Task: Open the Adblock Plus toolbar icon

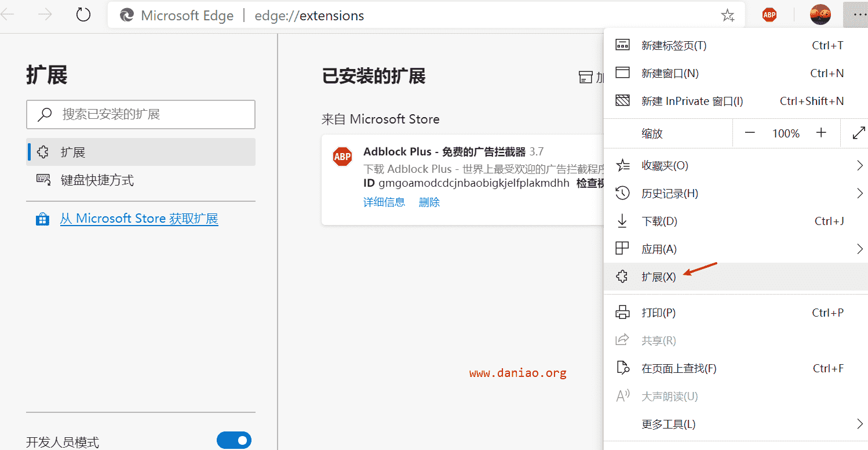Action: 769,15
